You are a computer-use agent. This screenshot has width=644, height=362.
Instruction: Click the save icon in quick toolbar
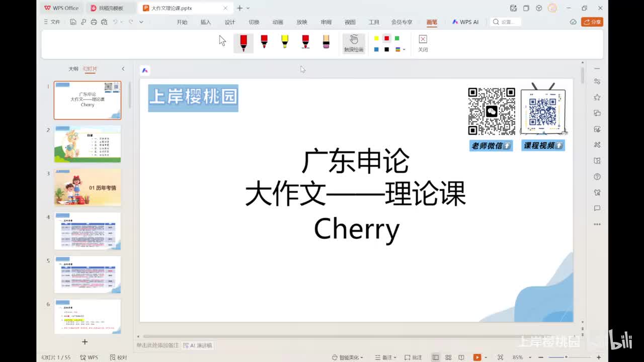(73, 22)
